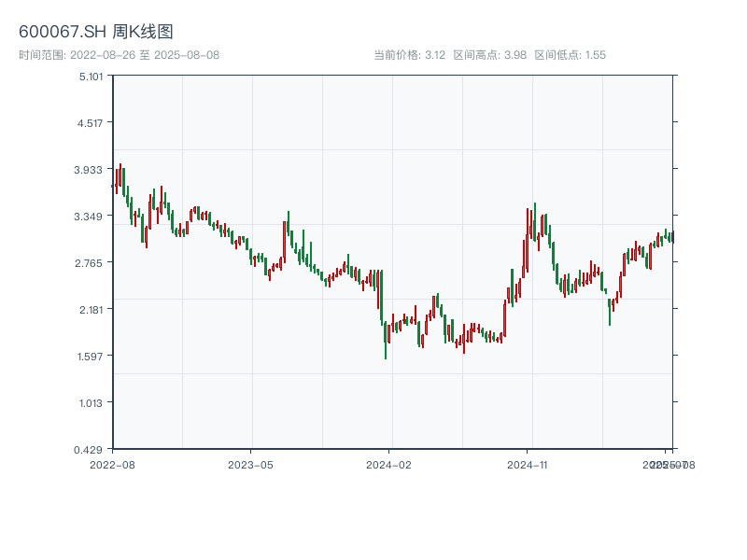Click the 3.349 y-axis label
Image resolution: width=747 pixels, height=560 pixels.
pos(91,216)
